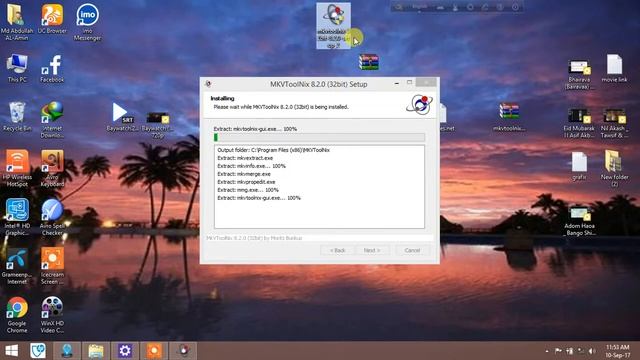The height and width of the screenshot is (360, 640).
Task: Select the Google Chrome desktop shortcut
Action: (x=17, y=315)
